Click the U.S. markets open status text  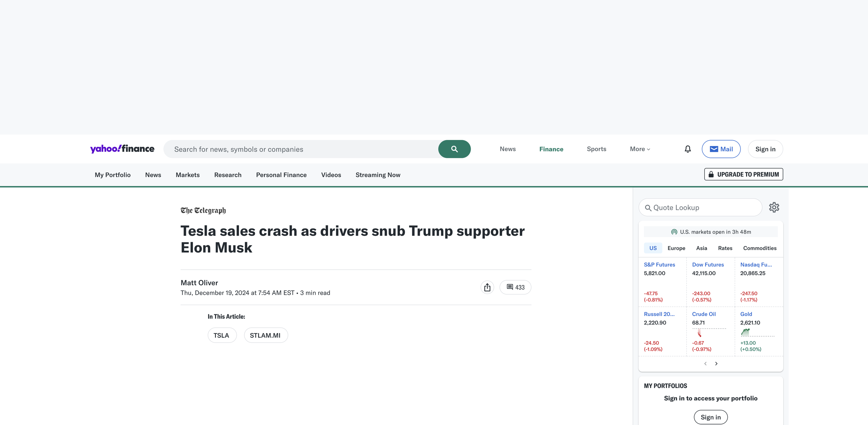coord(715,232)
